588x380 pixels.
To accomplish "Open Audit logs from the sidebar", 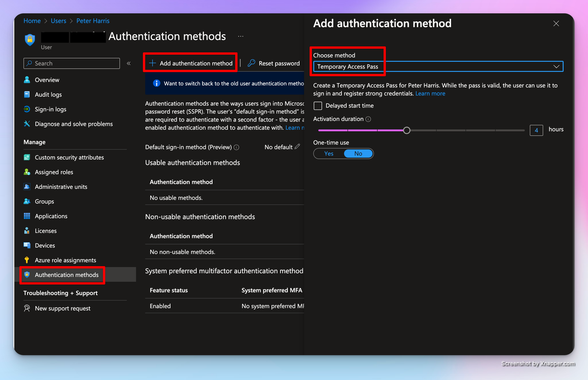I will (x=48, y=94).
